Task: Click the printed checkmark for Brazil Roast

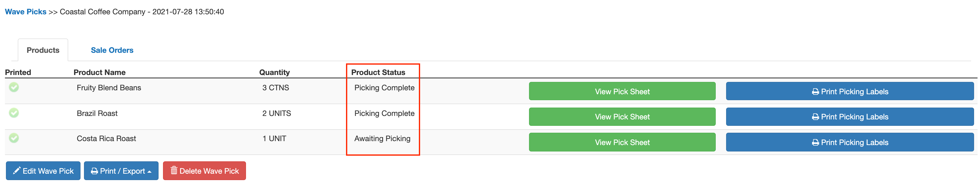Action: click(x=14, y=113)
